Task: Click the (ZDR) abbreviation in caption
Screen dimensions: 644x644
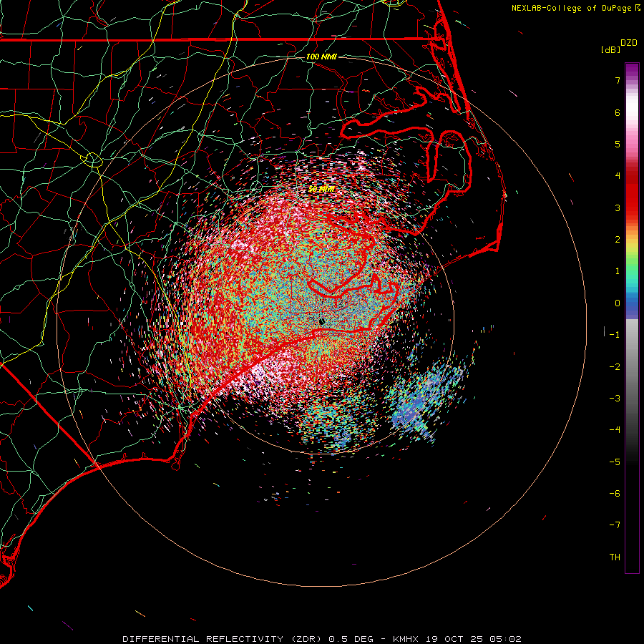Action: coord(306,639)
